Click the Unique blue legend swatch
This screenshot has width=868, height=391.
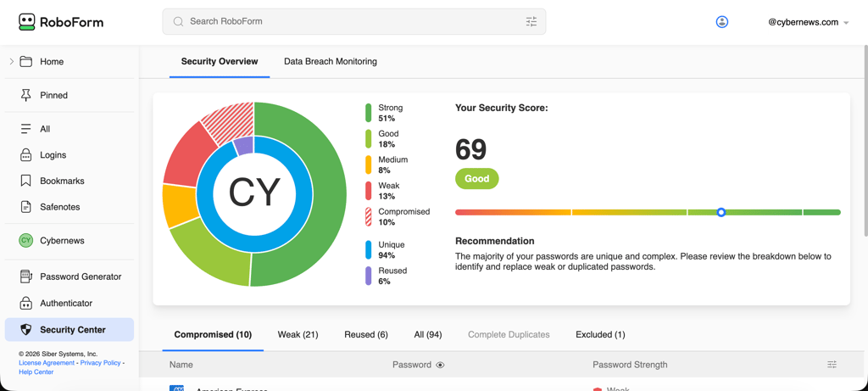tap(368, 249)
